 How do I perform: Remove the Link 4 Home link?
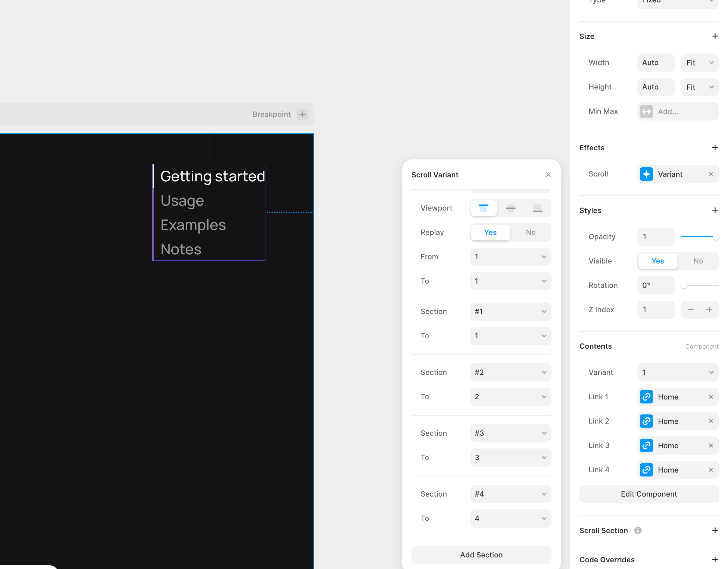coord(711,470)
